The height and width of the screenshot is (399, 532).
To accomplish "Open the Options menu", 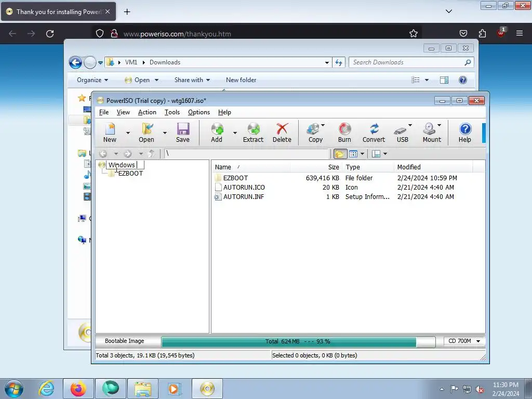I will (x=199, y=112).
